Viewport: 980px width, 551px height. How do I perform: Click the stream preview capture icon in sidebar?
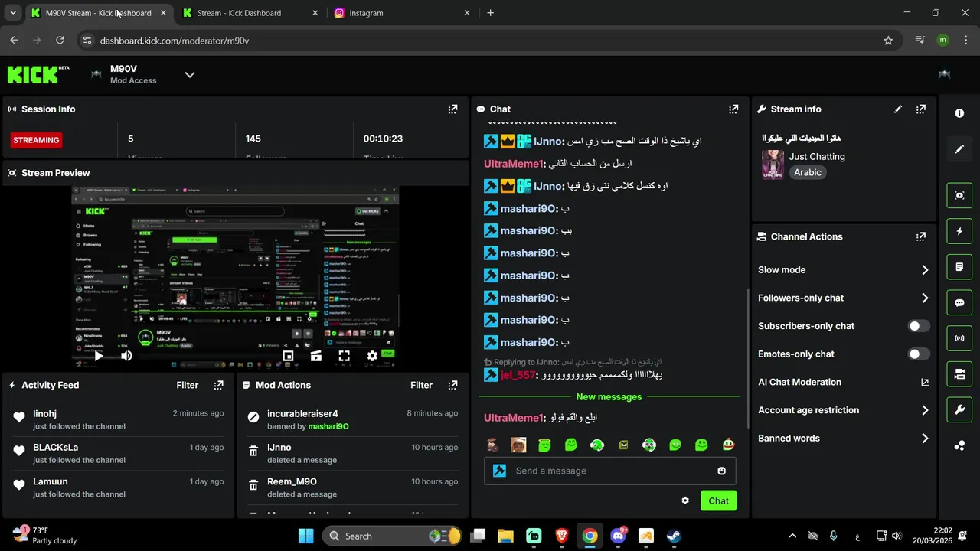[959, 195]
